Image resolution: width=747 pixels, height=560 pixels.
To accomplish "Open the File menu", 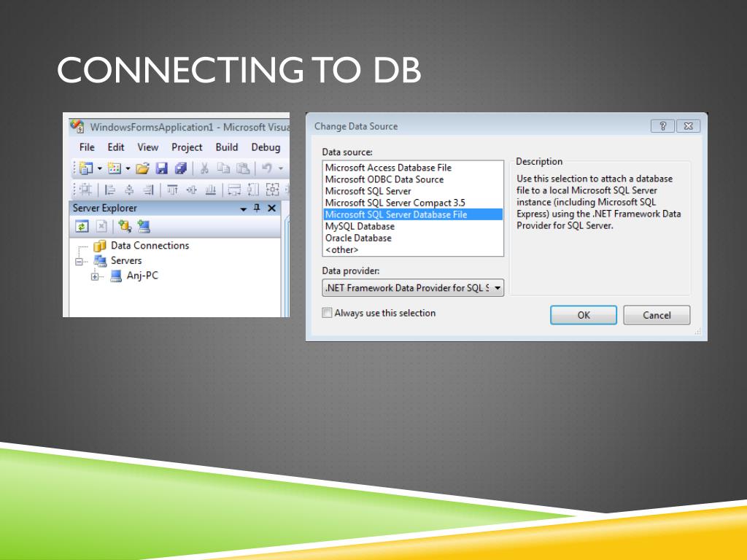I will pos(87,147).
